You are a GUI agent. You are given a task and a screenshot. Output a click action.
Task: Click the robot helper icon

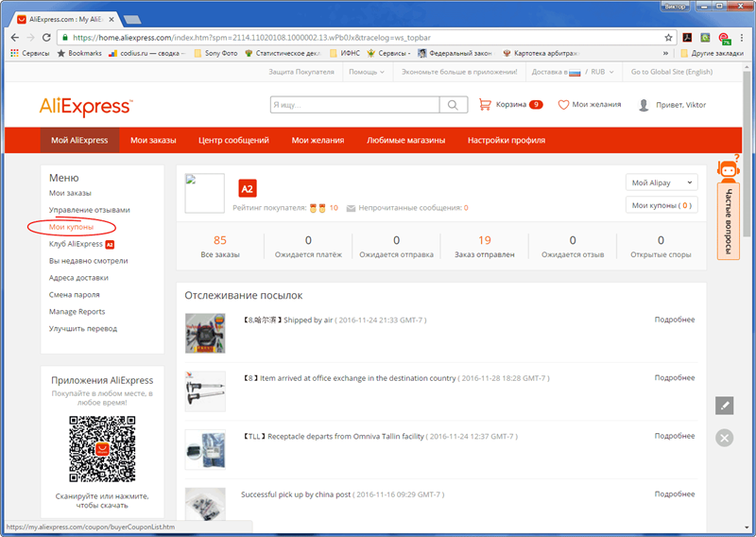pyautogui.click(x=728, y=170)
